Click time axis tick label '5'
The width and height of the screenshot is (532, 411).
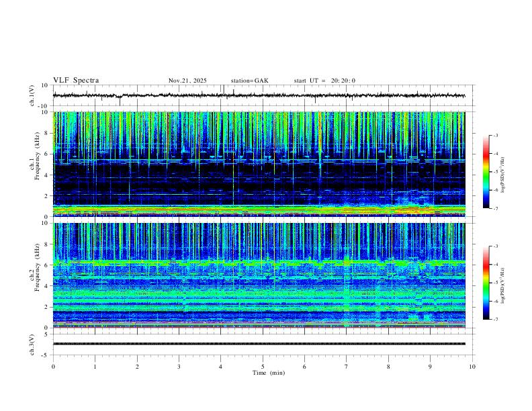point(263,367)
